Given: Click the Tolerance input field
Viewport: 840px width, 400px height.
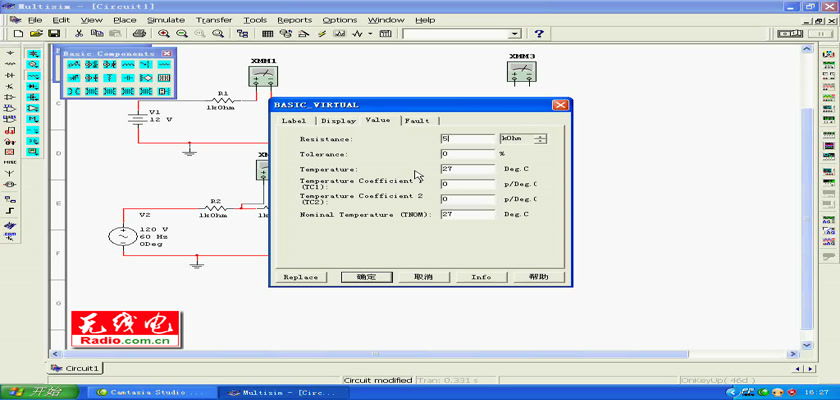Looking at the screenshot, I should 468,154.
